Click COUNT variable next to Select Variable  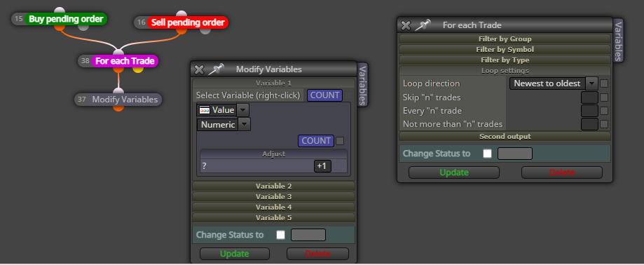click(x=325, y=95)
